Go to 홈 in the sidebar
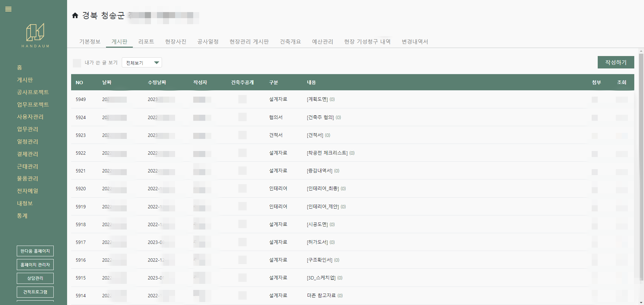 click(19, 67)
